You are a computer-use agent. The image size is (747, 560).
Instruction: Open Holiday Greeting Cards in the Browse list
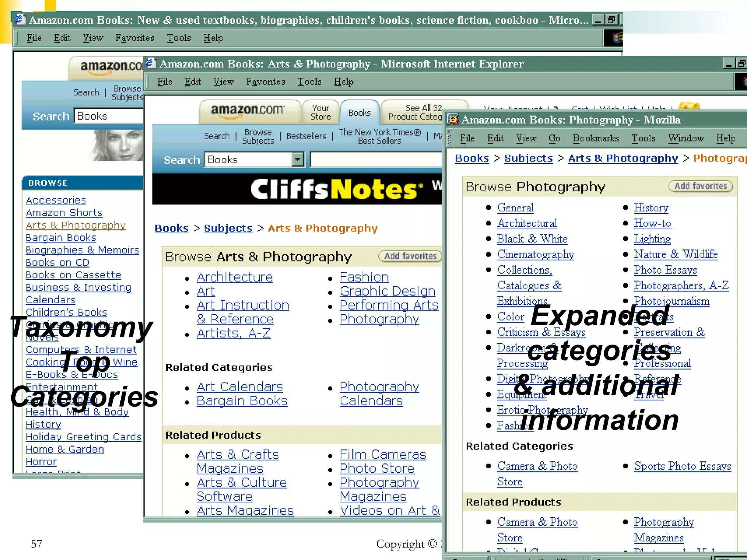[x=83, y=437]
